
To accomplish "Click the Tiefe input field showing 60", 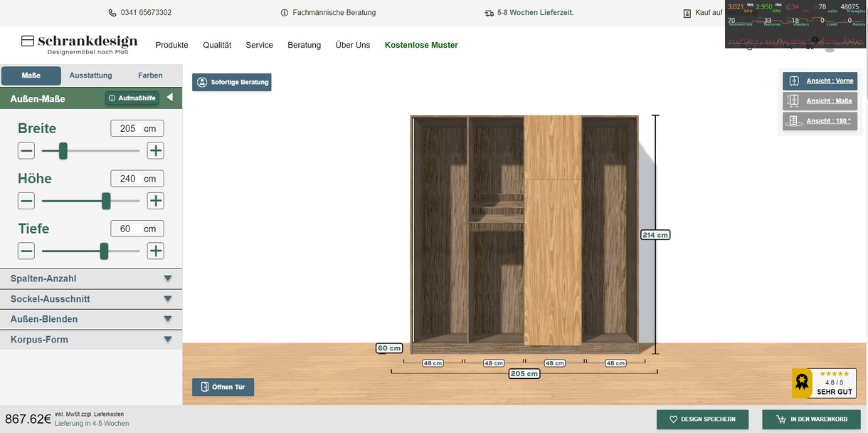I will pyautogui.click(x=137, y=229).
